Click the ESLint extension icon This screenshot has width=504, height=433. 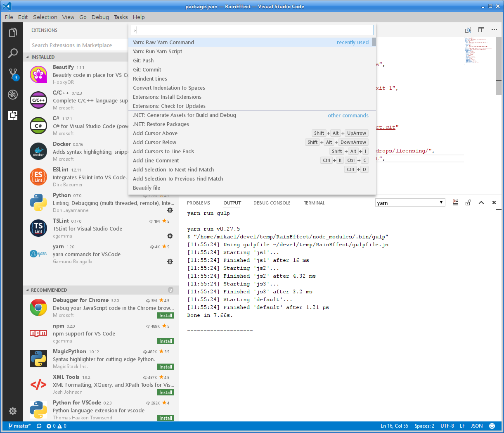pos(38,177)
